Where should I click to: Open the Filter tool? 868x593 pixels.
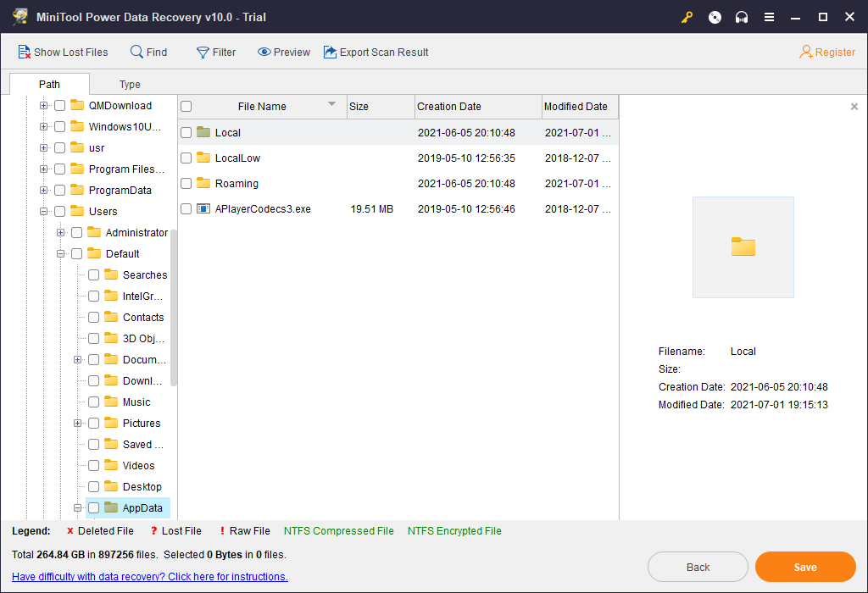click(x=216, y=52)
